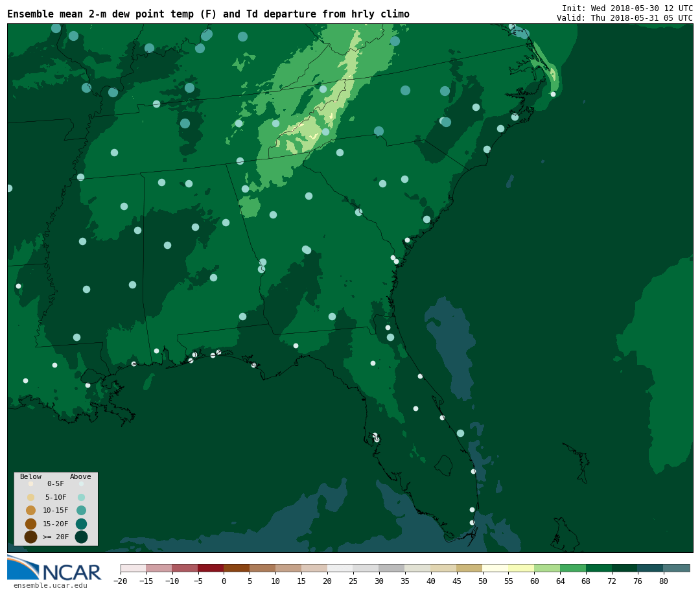Image resolution: width=700 pixels, height=593 pixels.
Task: Pick the 5 to 10 light brown colorbar swatch
Action: click(263, 568)
